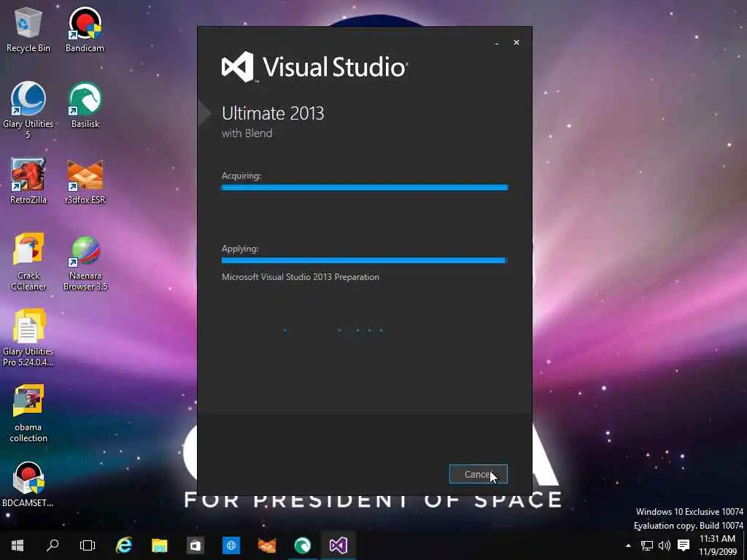This screenshot has height=560, width=747.
Task: Select the Crack CCleaner desktop folder
Action: 28,262
